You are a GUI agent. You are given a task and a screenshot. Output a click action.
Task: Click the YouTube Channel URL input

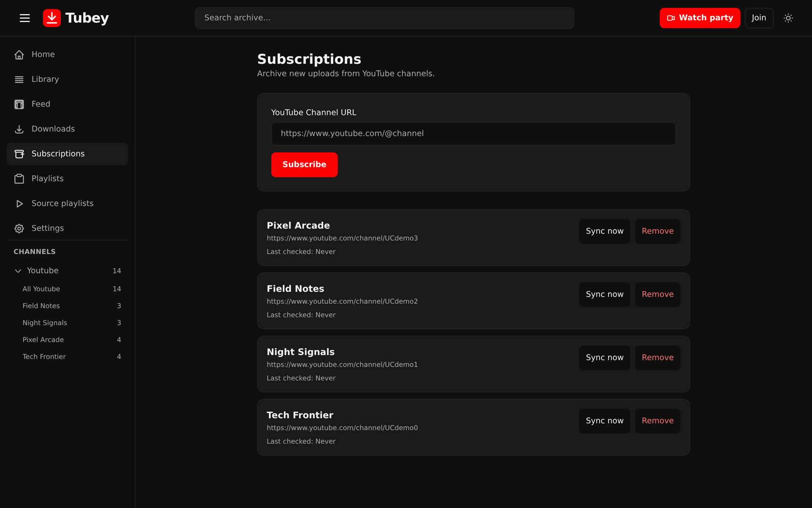(473, 134)
